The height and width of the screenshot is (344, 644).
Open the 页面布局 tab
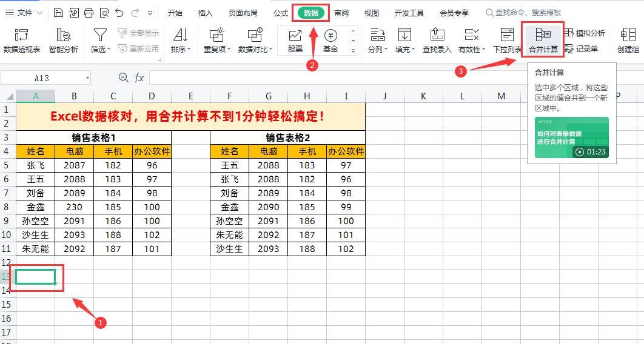[x=243, y=13]
